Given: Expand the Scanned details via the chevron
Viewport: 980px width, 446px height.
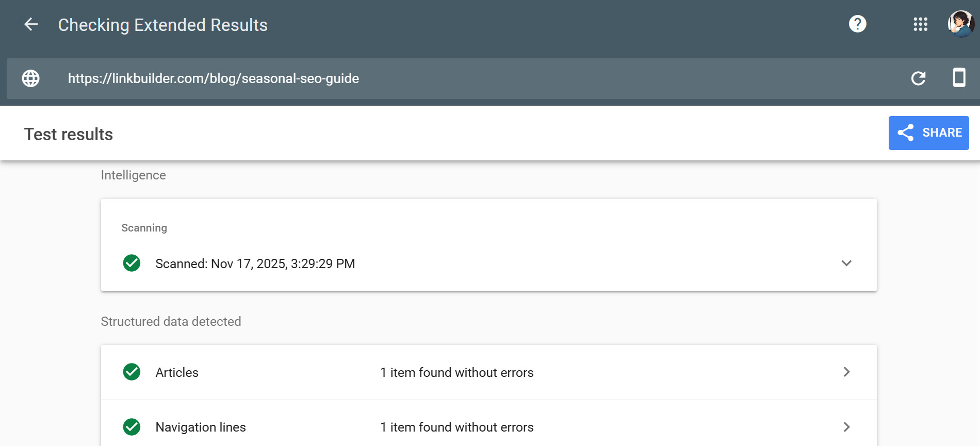Looking at the screenshot, I should [x=846, y=263].
